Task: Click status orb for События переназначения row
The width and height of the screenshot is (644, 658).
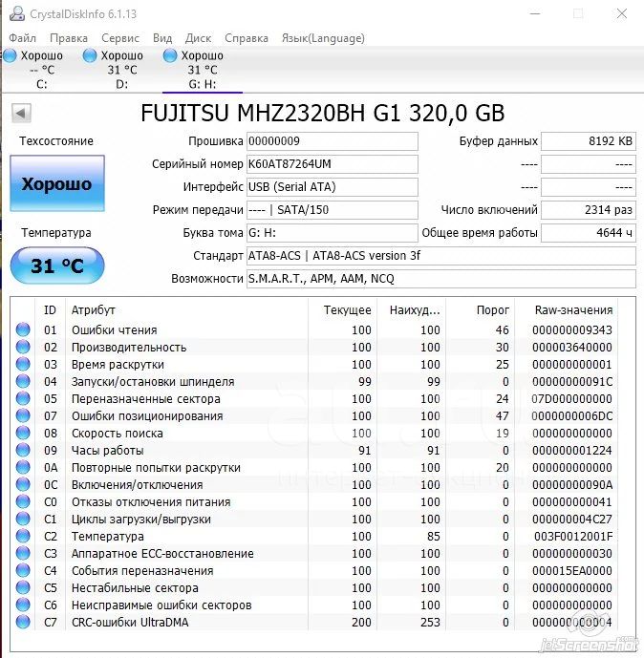Action: coord(23,571)
